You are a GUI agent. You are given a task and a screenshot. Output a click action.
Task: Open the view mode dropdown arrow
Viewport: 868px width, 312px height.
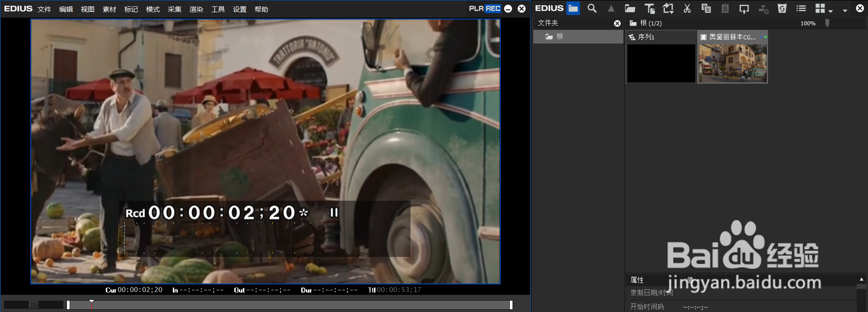pyautogui.click(x=830, y=10)
